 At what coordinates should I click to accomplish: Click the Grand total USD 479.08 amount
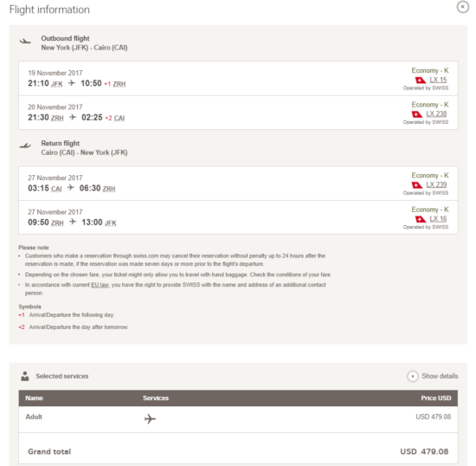point(424,451)
